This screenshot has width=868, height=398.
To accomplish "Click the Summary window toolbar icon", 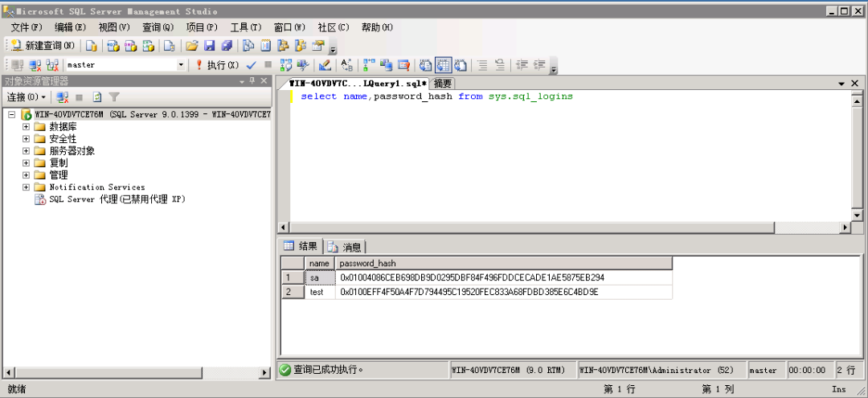I will pyautogui.click(x=266, y=46).
